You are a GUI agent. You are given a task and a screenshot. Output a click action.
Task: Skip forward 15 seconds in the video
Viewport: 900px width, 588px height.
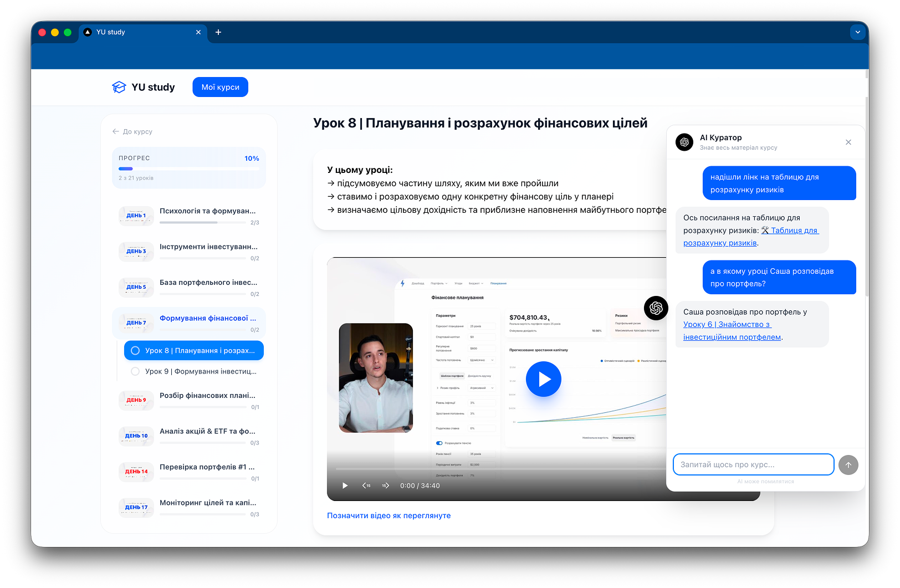[x=385, y=485]
